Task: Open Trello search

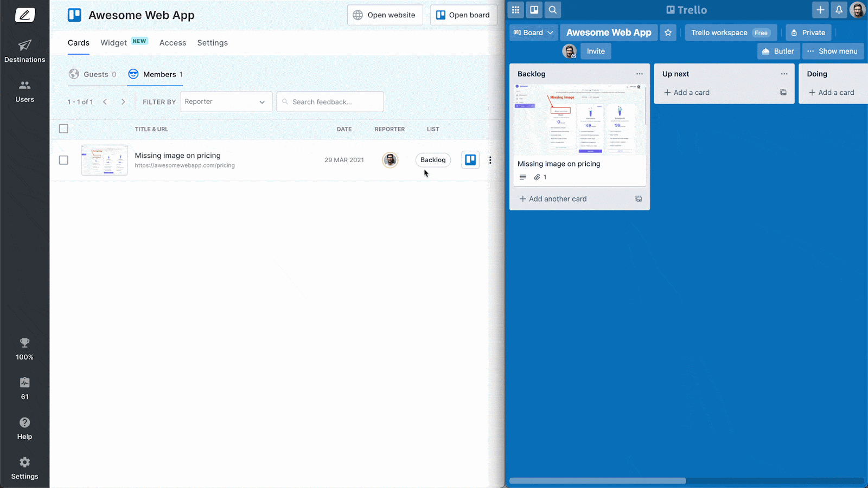Action: (553, 10)
